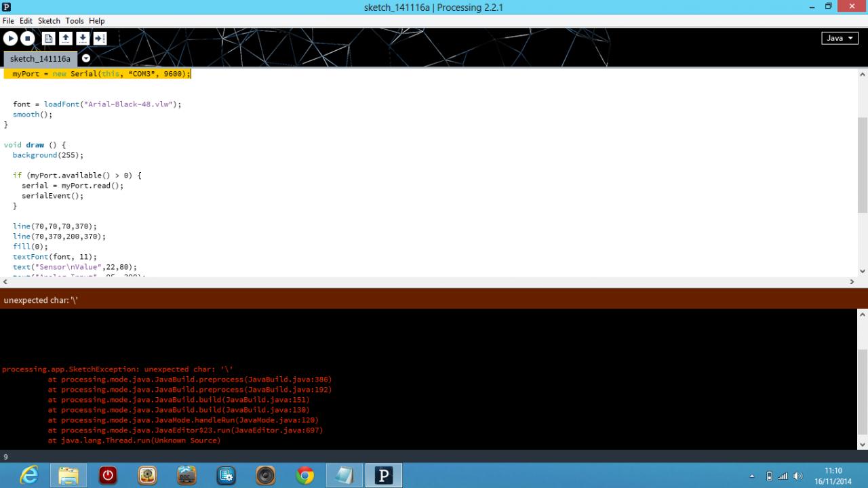Viewport: 868px width, 488px height.
Task: Open the Sketch menu
Action: click(49, 21)
